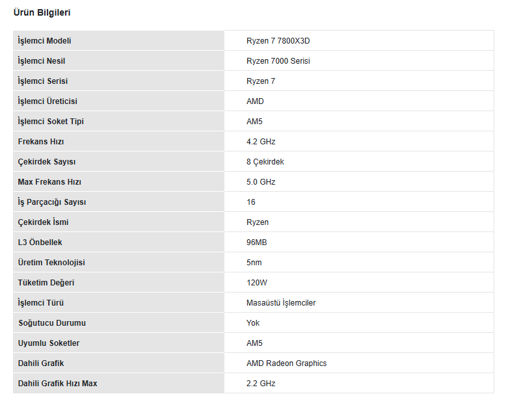
Task: Click the 120W consumption value
Action: pyautogui.click(x=256, y=283)
